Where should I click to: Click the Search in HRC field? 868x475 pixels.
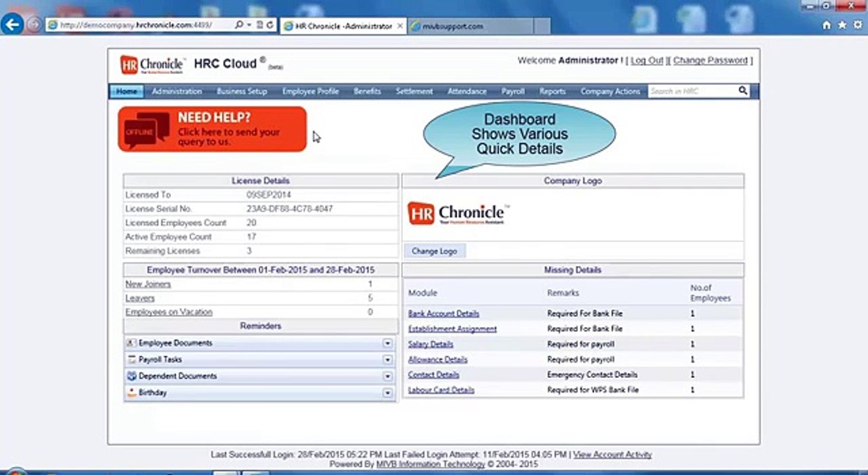click(x=692, y=91)
